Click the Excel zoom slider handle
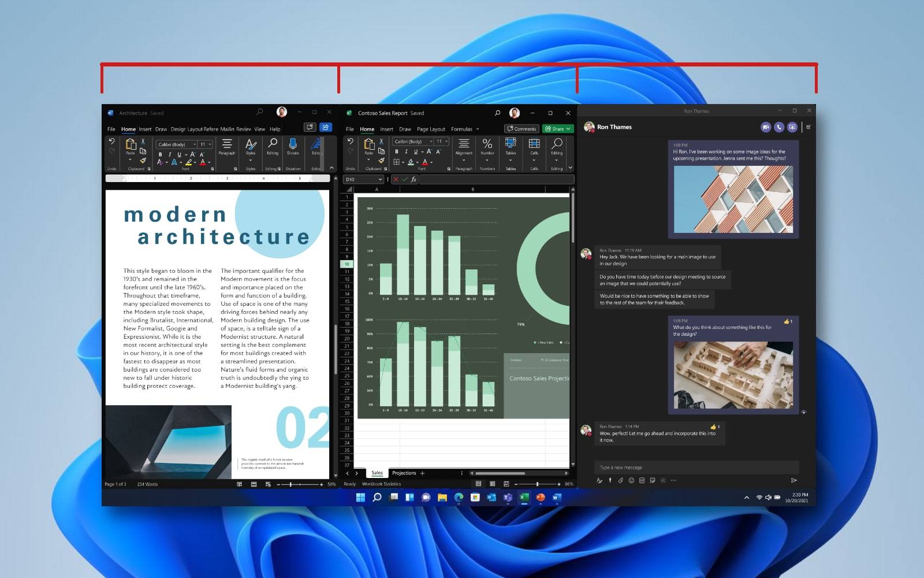This screenshot has height=578, width=924. [x=537, y=484]
